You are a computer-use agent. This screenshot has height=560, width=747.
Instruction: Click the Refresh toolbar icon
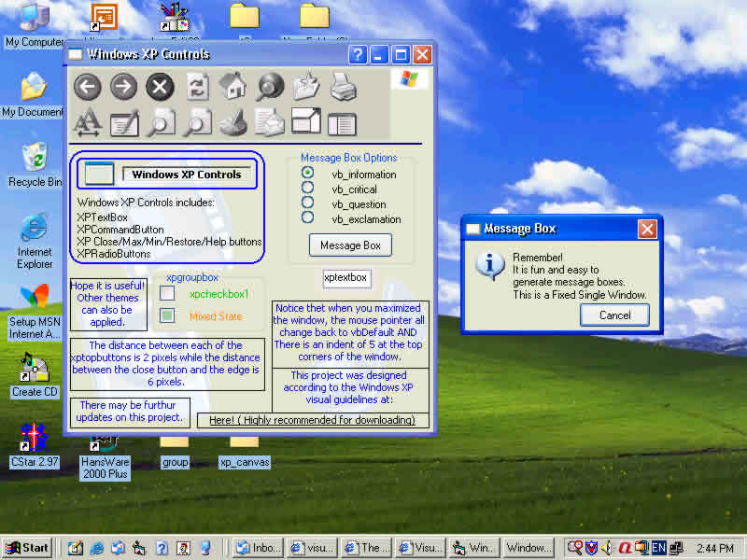point(196,88)
